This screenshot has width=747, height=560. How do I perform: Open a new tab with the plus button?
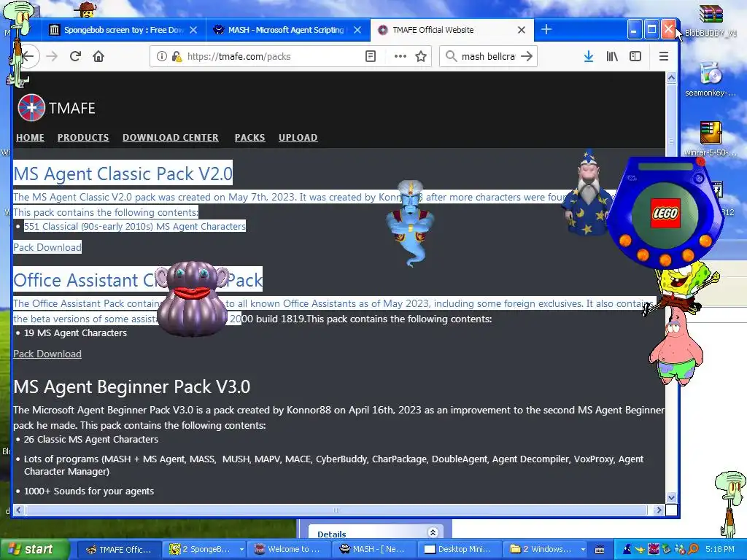[x=546, y=29]
